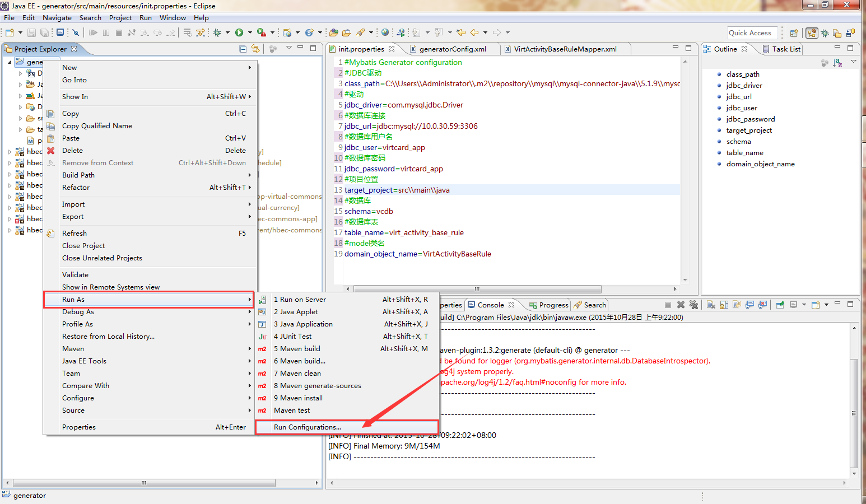
Task: Select jdbc_password in the Outline
Action: point(750,119)
